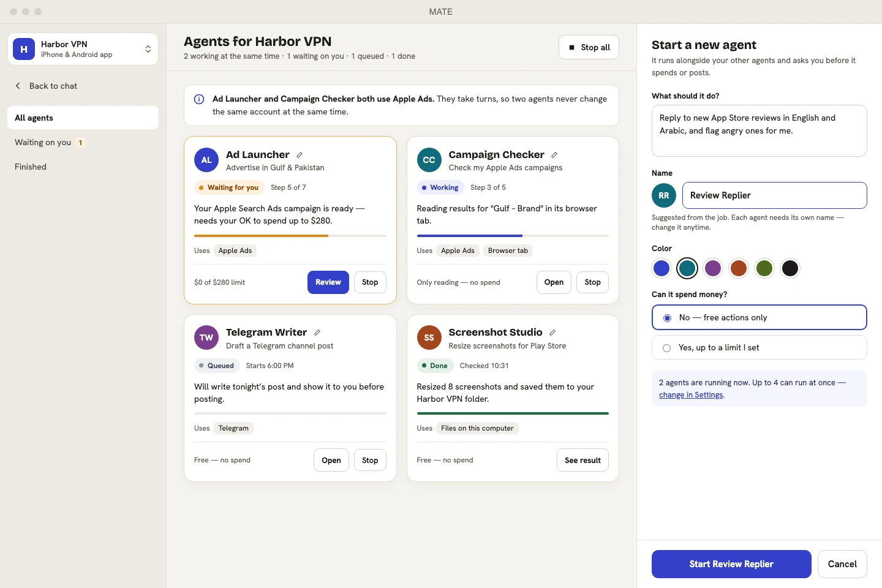Click the pencil icon beside Campaign Checker

click(x=554, y=155)
